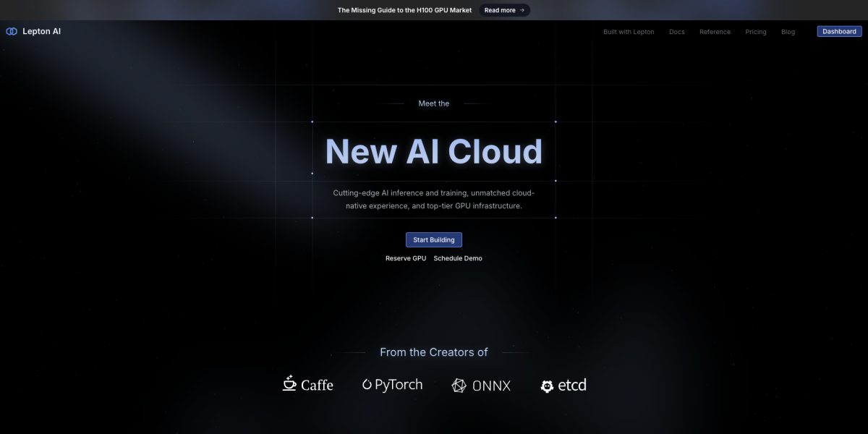Open Built with Lepton page
868x434 pixels.
(x=629, y=32)
